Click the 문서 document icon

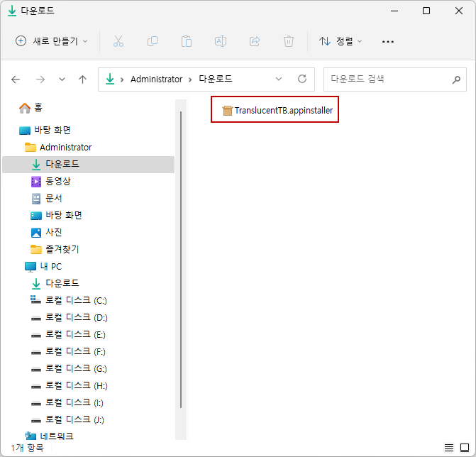tap(36, 199)
